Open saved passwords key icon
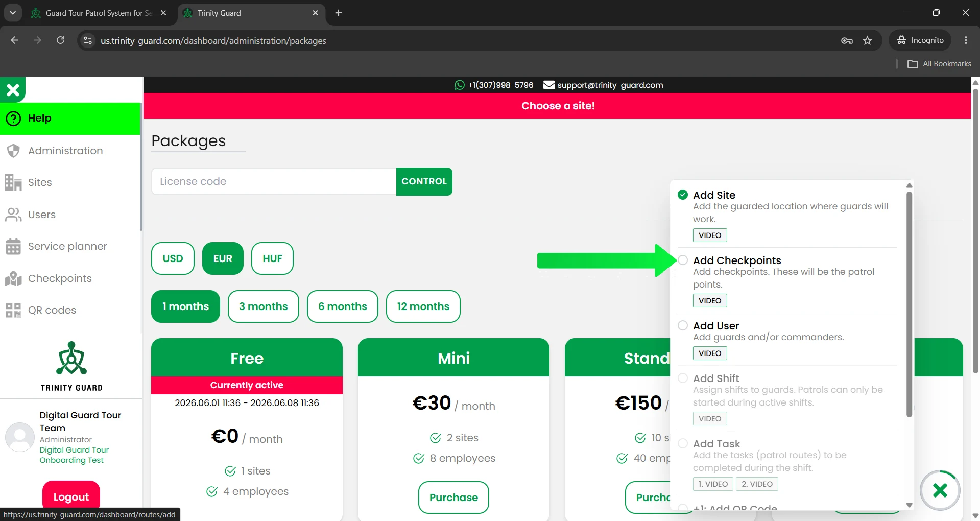 (x=847, y=41)
